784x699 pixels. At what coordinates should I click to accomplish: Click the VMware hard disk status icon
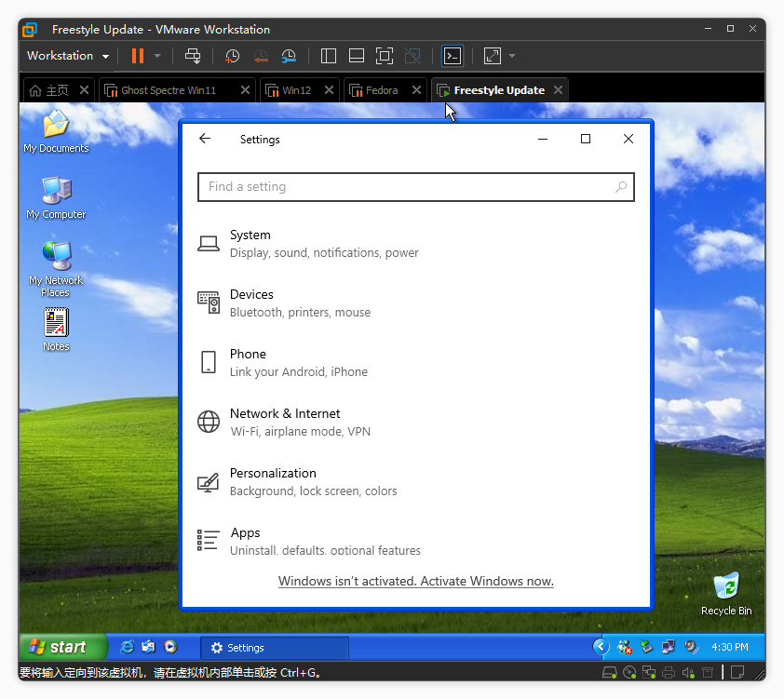coord(609,672)
